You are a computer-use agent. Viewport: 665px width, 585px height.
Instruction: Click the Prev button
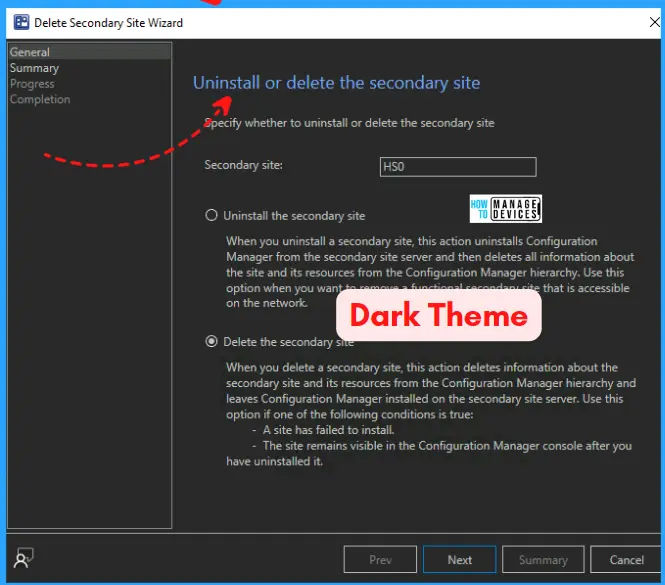[x=380, y=560]
